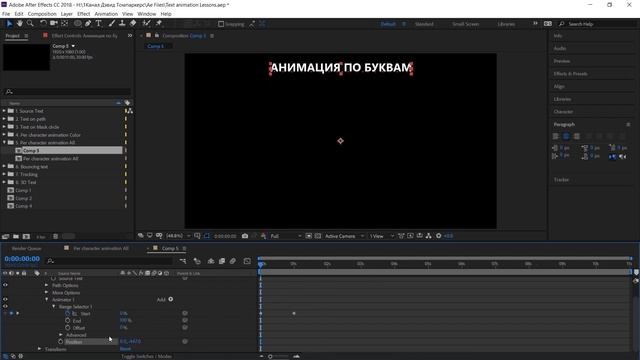
Task: Click the Composition Mini-Flowchart icon in timeline
Action: [x=183, y=261]
